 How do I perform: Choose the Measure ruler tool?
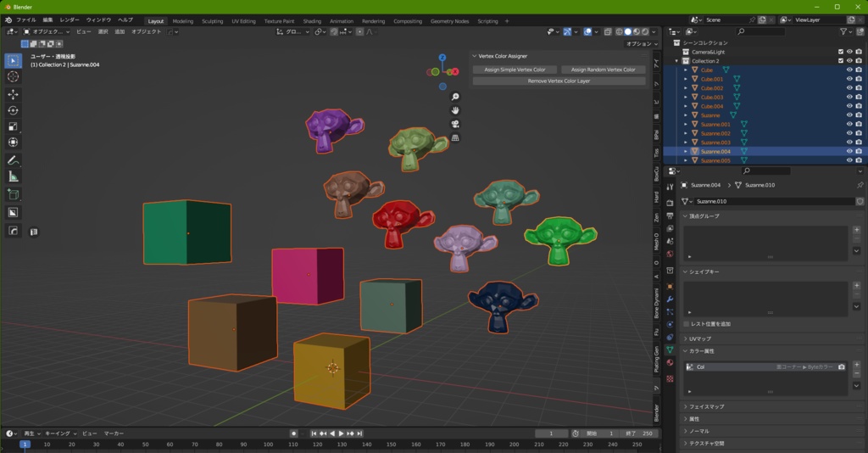pyautogui.click(x=14, y=176)
